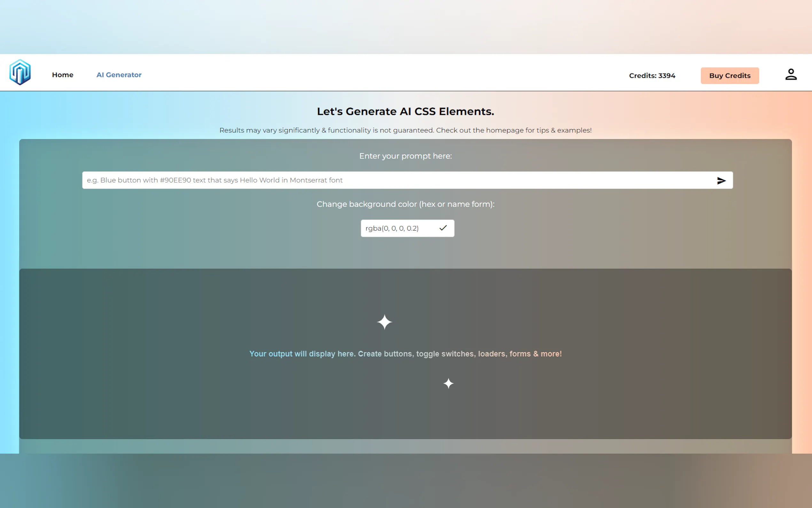
Task: Open the AI Generator nav item
Action: coord(119,75)
